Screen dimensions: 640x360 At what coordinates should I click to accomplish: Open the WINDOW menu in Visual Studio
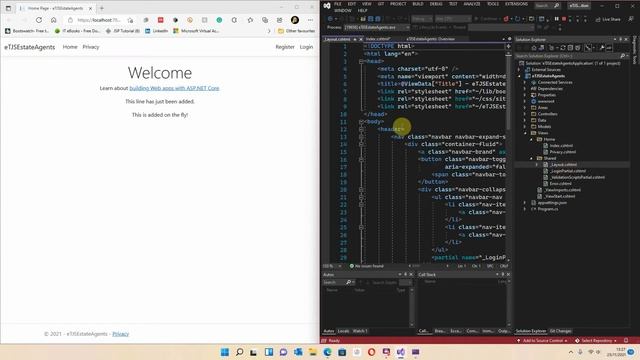pos(343,11)
